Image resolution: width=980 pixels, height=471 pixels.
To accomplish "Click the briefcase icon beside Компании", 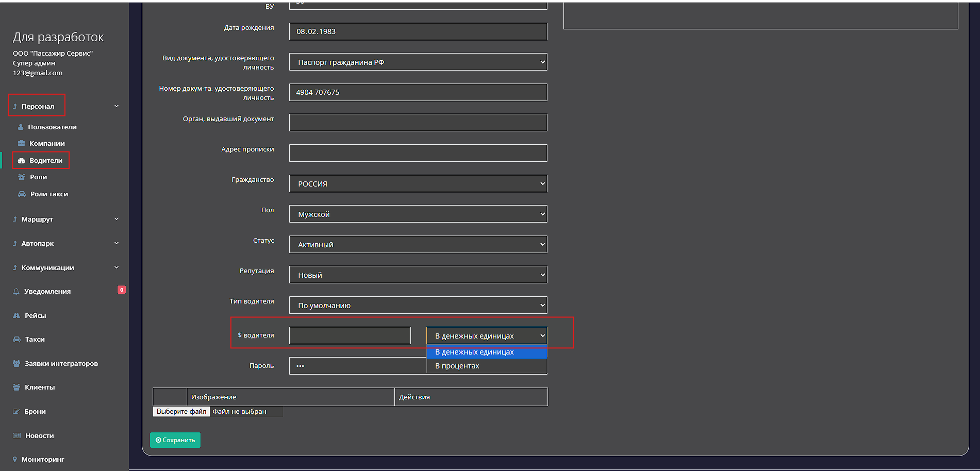I will (21, 144).
